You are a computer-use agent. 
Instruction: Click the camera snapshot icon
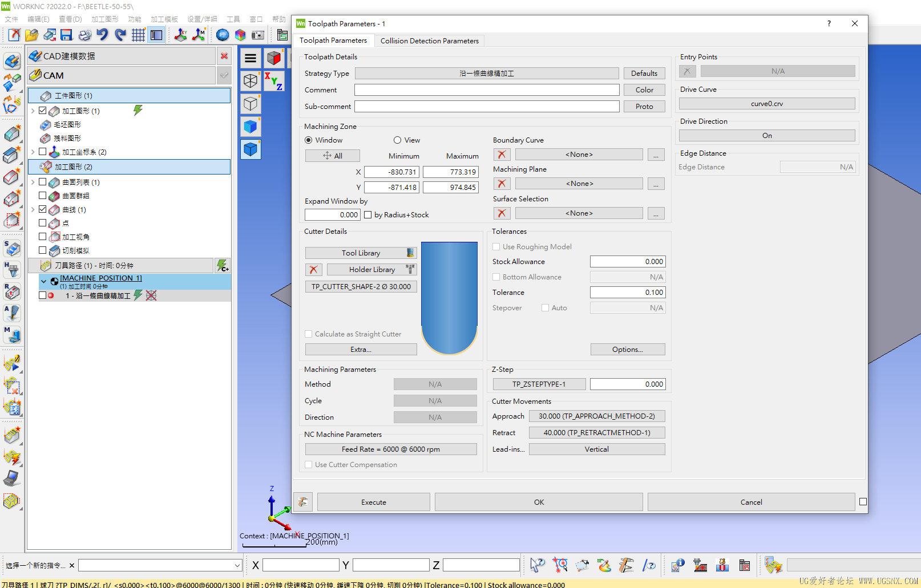[258, 35]
